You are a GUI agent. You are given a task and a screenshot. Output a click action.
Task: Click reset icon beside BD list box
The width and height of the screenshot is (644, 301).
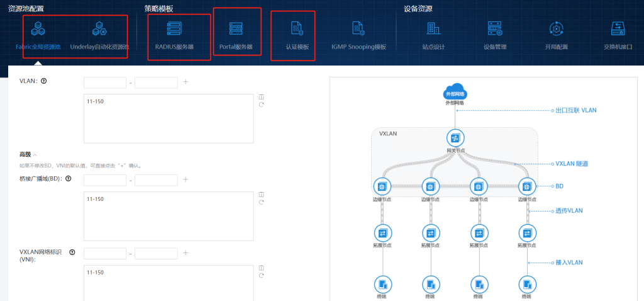pos(261,203)
